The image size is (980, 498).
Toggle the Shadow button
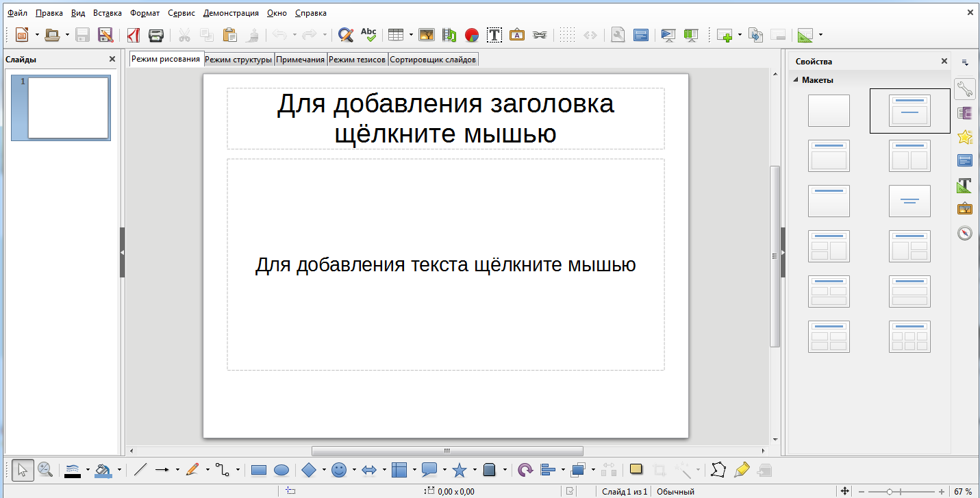(x=637, y=470)
